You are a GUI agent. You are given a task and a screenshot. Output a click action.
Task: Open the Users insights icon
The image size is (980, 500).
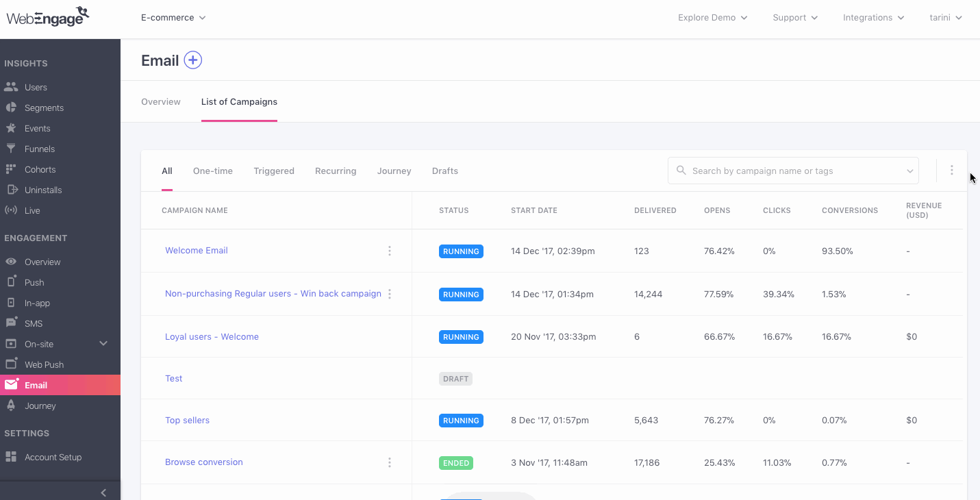tap(11, 87)
